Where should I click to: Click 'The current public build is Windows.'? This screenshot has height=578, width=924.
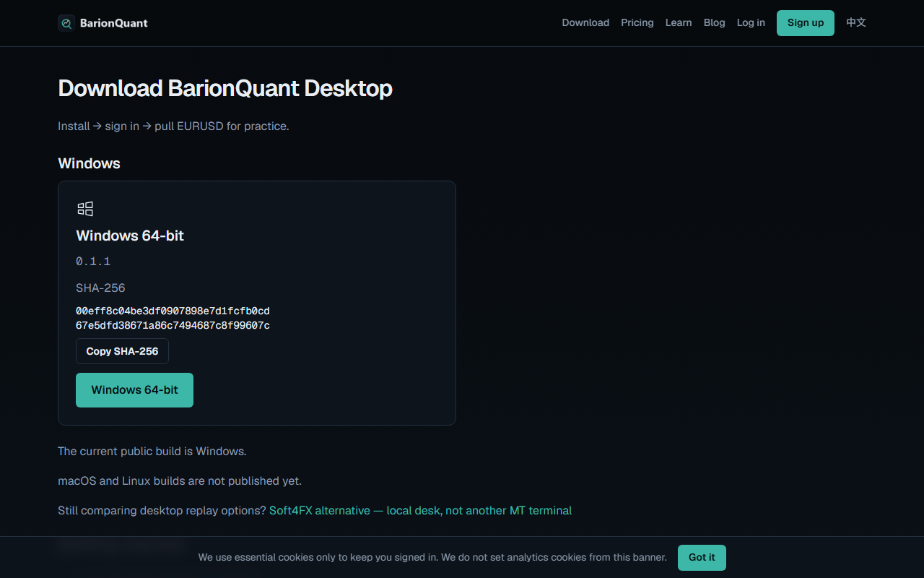point(152,452)
